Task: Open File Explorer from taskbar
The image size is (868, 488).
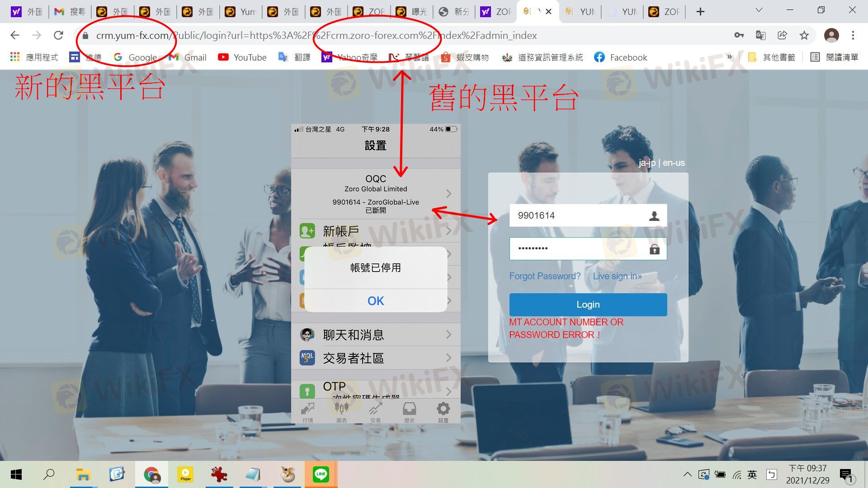Action: click(83, 474)
